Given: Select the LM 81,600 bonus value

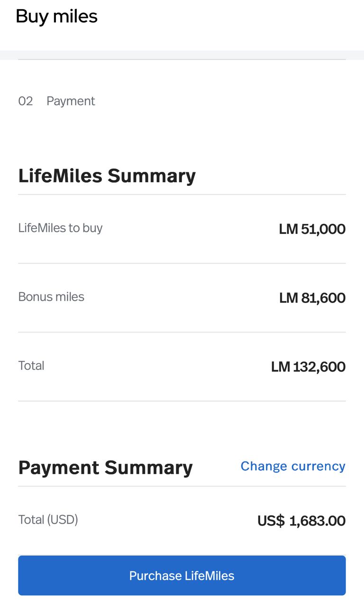Looking at the screenshot, I should pos(312,298).
